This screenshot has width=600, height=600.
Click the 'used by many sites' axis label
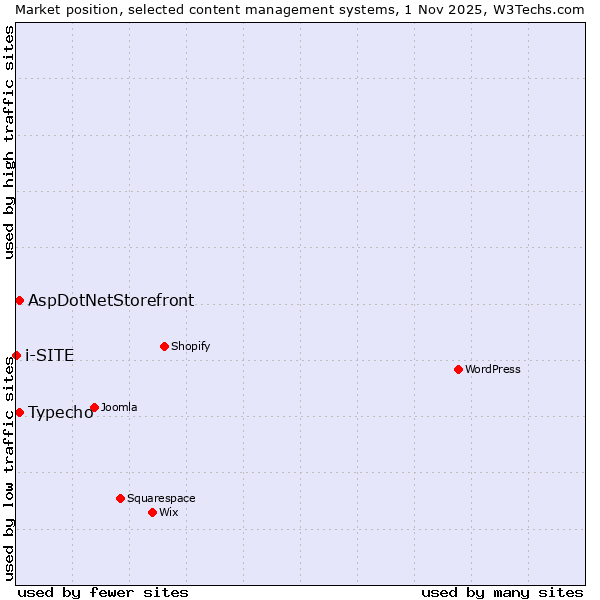(x=502, y=592)
